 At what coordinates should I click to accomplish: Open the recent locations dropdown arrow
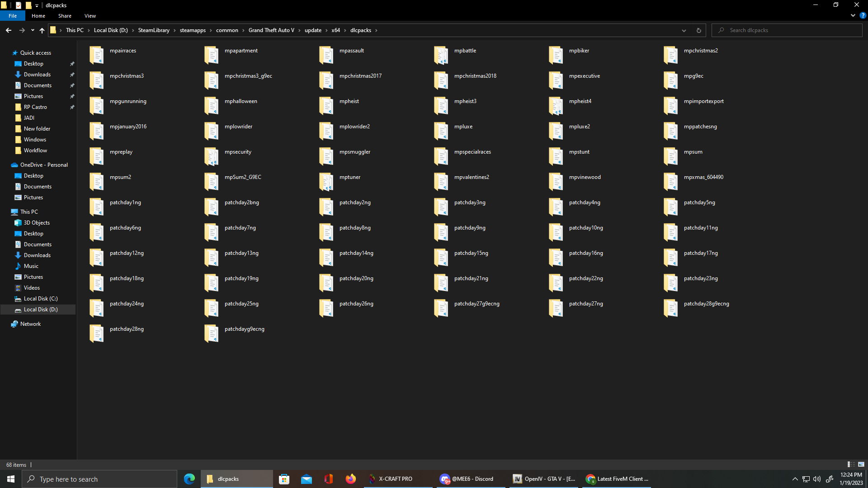33,30
